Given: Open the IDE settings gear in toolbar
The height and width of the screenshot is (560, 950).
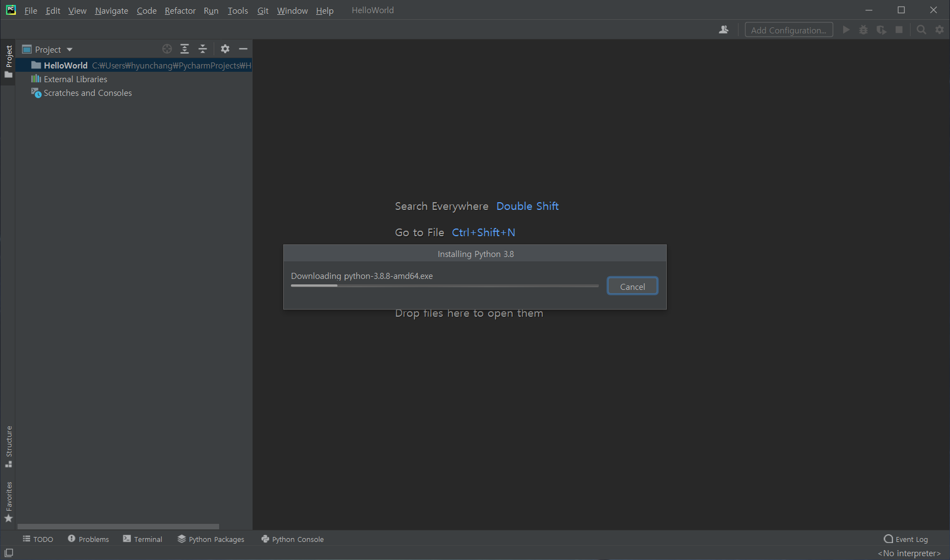Looking at the screenshot, I should click(940, 30).
